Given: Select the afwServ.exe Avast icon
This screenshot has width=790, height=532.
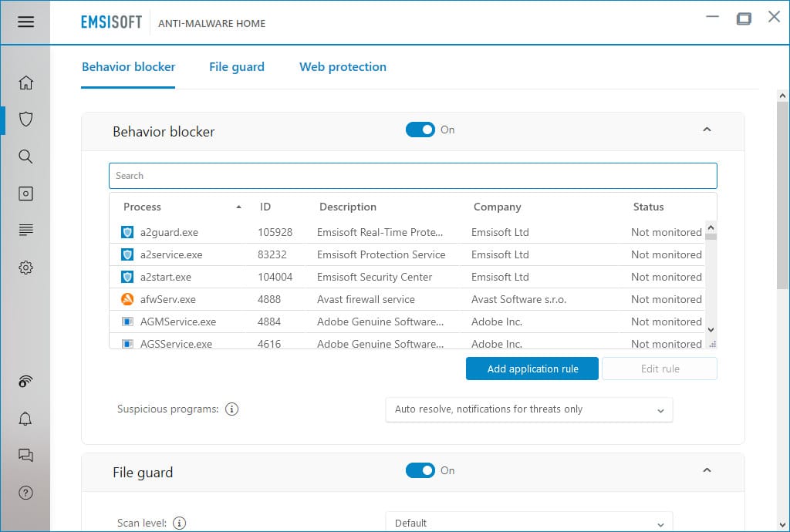Looking at the screenshot, I should coord(127,299).
